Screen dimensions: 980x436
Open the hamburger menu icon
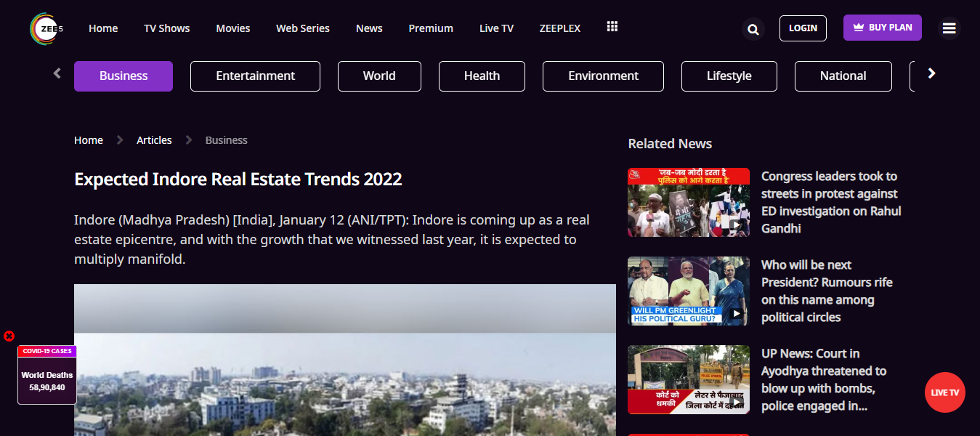(x=949, y=28)
